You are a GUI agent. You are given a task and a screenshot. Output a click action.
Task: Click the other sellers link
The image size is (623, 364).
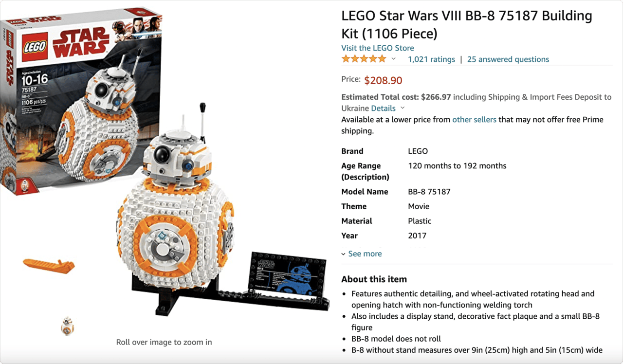click(x=474, y=119)
